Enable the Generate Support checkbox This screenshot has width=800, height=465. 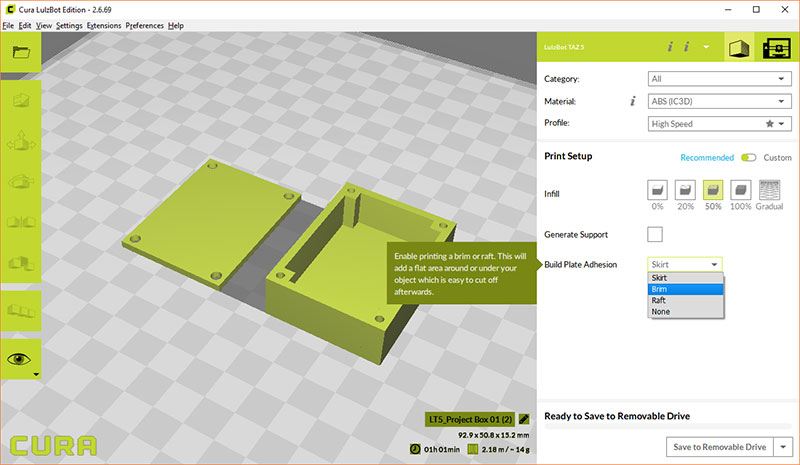coord(655,234)
